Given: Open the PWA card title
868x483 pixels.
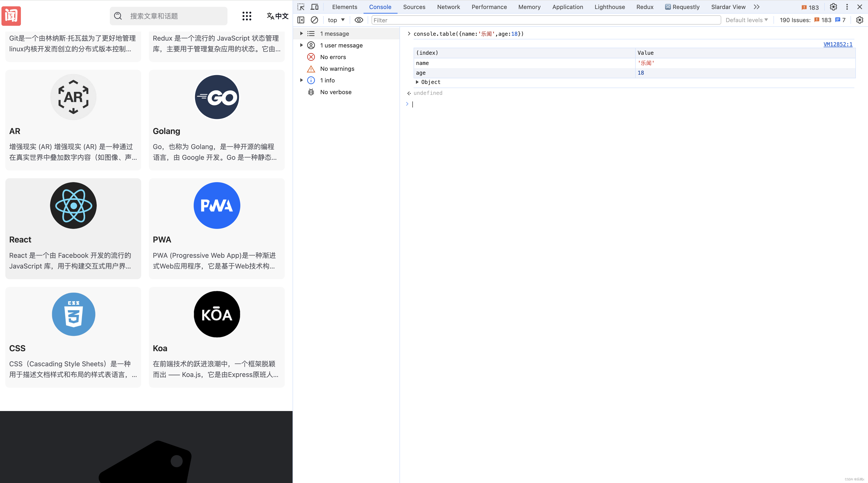Looking at the screenshot, I should (x=162, y=240).
